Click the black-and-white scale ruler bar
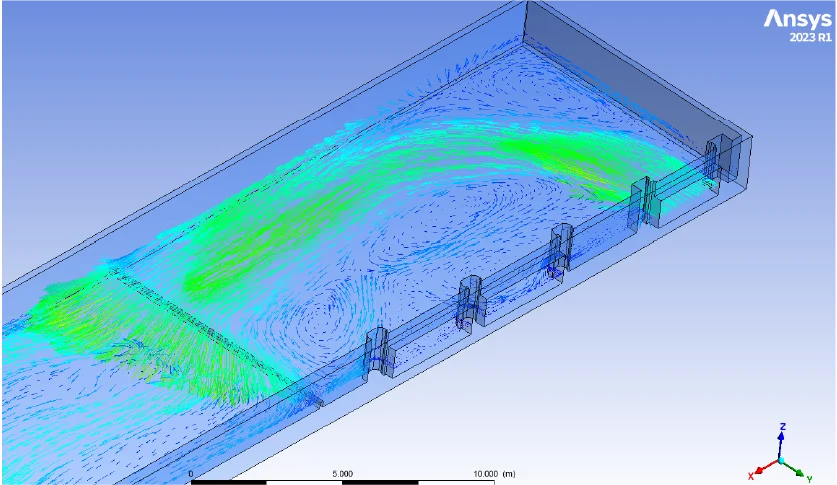Screen dimensions: 837x485 tap(342, 482)
